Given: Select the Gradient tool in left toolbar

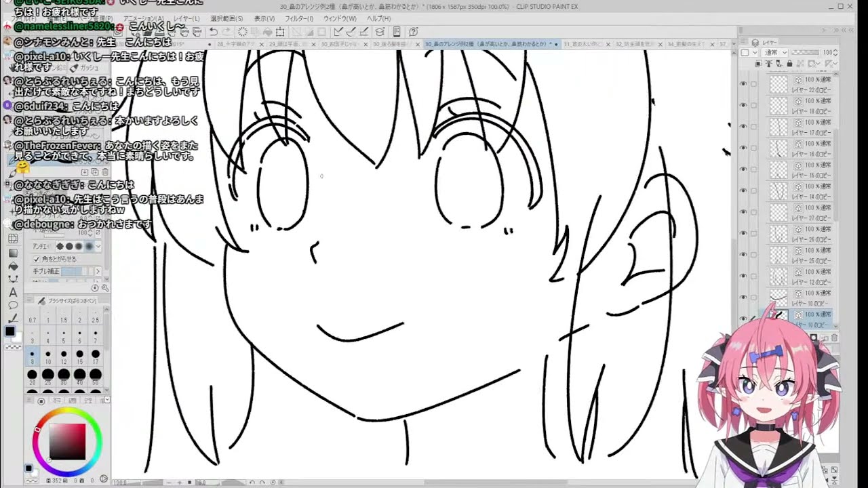Looking at the screenshot, I should pos(13,252).
